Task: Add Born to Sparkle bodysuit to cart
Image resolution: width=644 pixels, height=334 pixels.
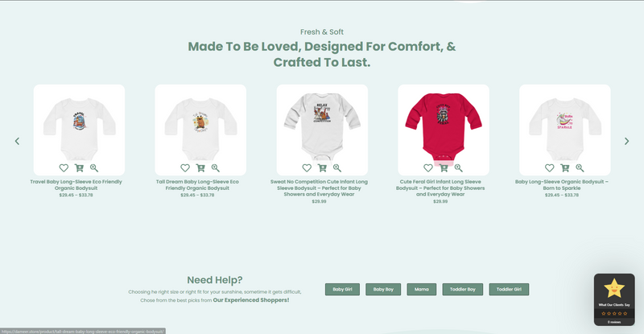Action: pyautogui.click(x=565, y=167)
